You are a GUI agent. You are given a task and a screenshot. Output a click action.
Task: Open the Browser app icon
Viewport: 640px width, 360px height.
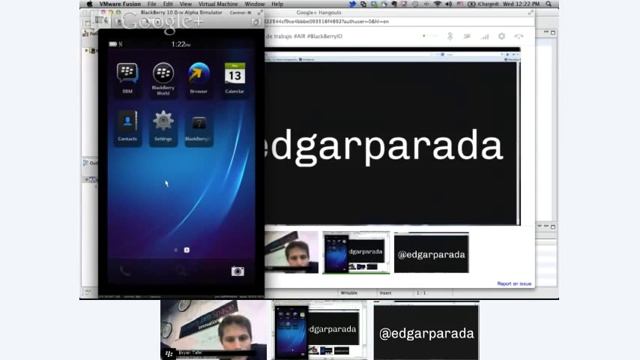coord(199,78)
